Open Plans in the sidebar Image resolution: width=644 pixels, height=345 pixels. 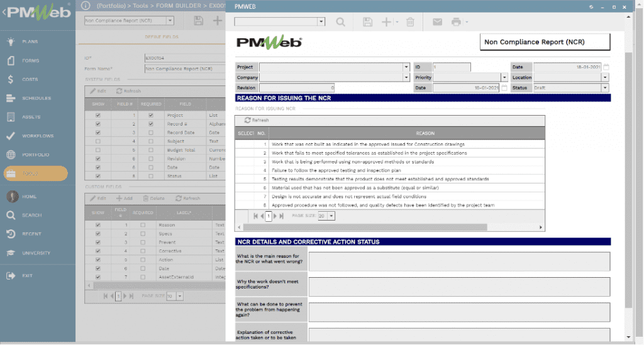30,41
